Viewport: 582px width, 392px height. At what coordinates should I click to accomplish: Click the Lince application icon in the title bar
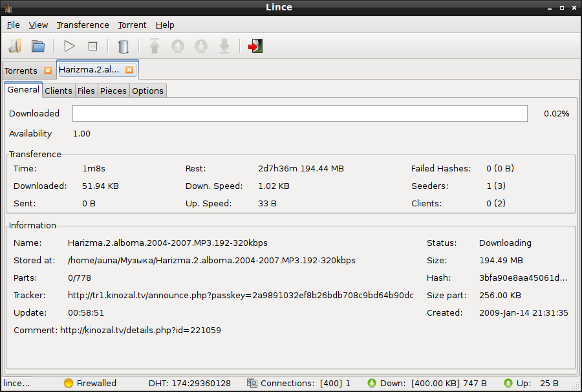tap(8, 7)
